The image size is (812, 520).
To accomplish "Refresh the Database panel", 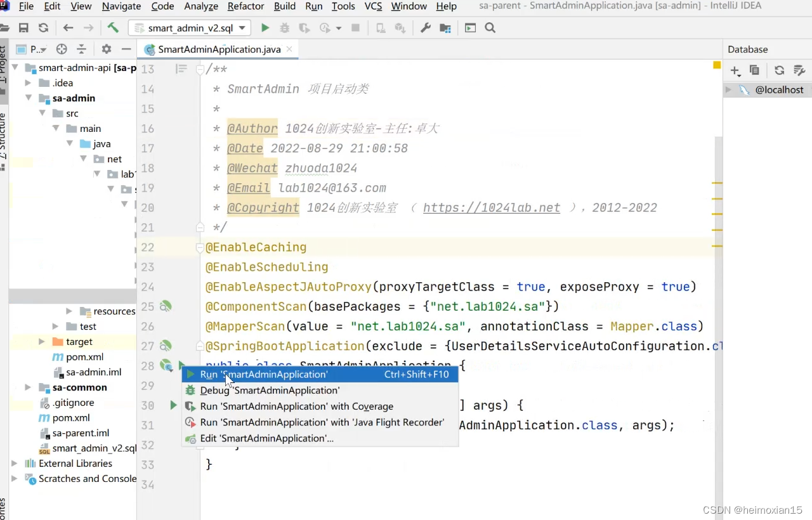I will (x=780, y=70).
